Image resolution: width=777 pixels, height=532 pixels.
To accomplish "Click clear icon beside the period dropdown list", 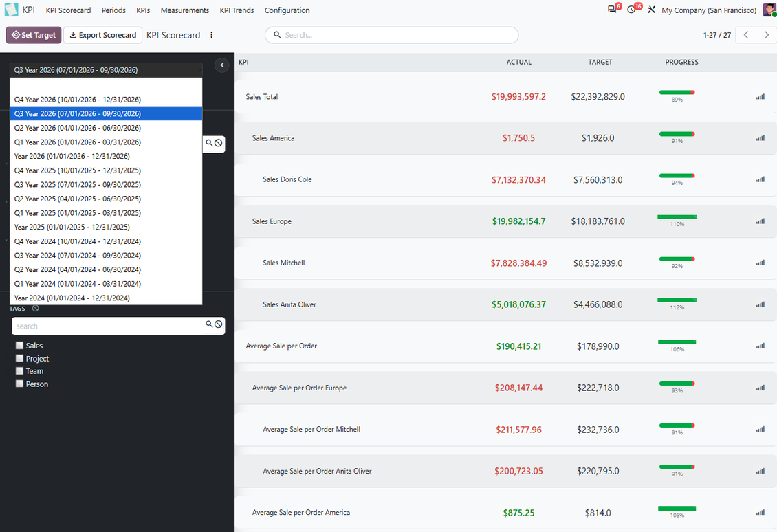I will [219, 143].
